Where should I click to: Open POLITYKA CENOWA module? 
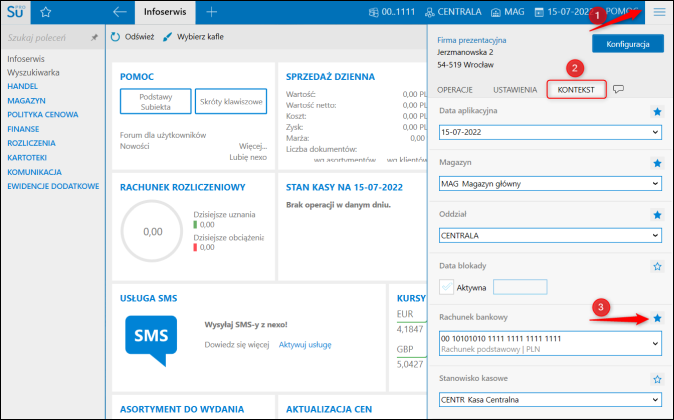click(43, 115)
